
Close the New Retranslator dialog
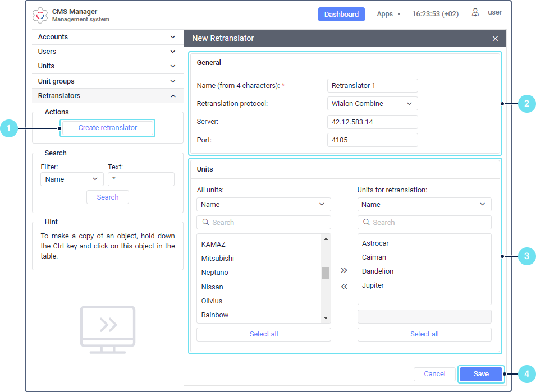click(x=494, y=39)
